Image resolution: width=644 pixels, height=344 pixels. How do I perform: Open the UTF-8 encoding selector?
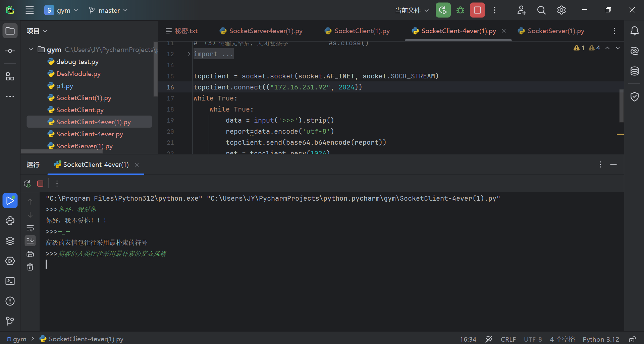[x=533, y=339]
